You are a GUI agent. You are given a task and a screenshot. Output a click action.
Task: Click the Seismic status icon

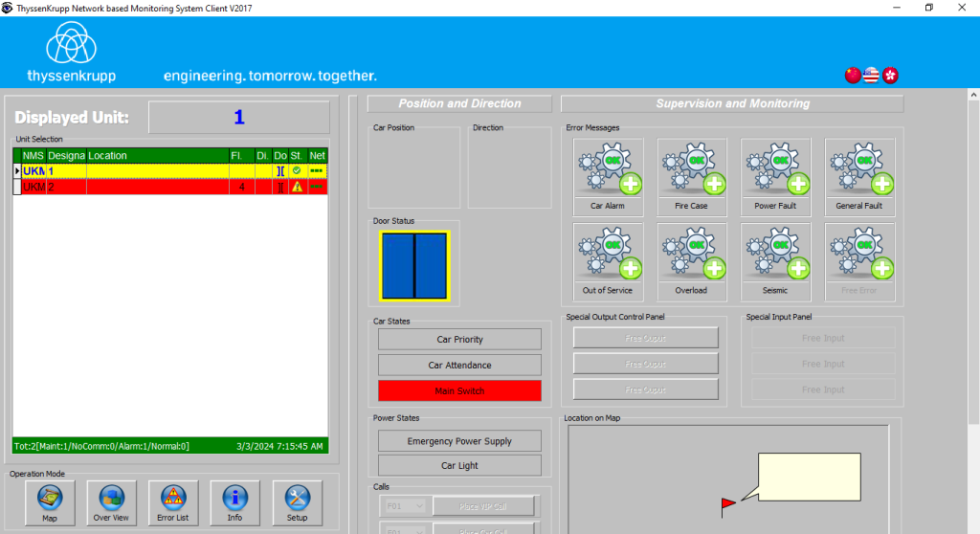click(x=775, y=260)
